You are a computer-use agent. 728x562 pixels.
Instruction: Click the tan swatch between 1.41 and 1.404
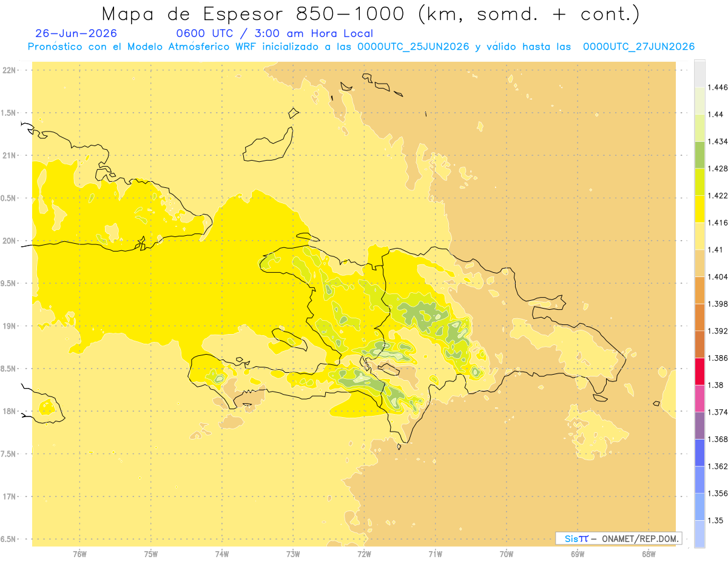pos(700,263)
